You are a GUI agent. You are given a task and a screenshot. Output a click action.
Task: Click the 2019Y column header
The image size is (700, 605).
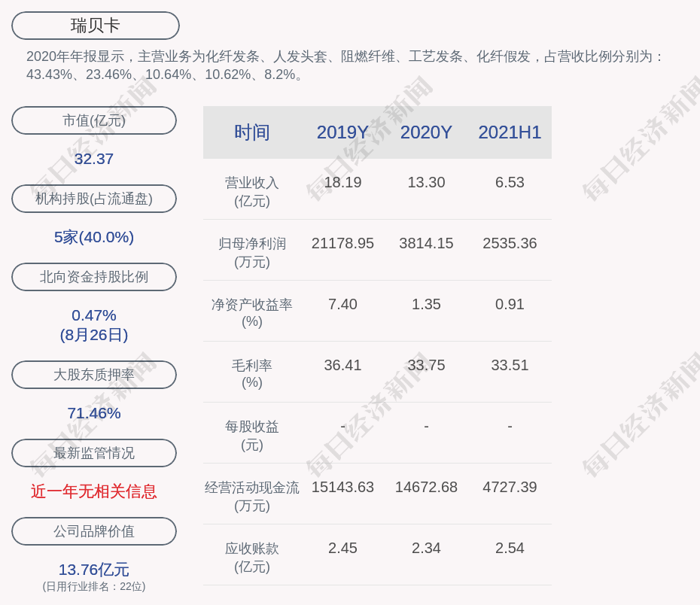pyautogui.click(x=342, y=132)
